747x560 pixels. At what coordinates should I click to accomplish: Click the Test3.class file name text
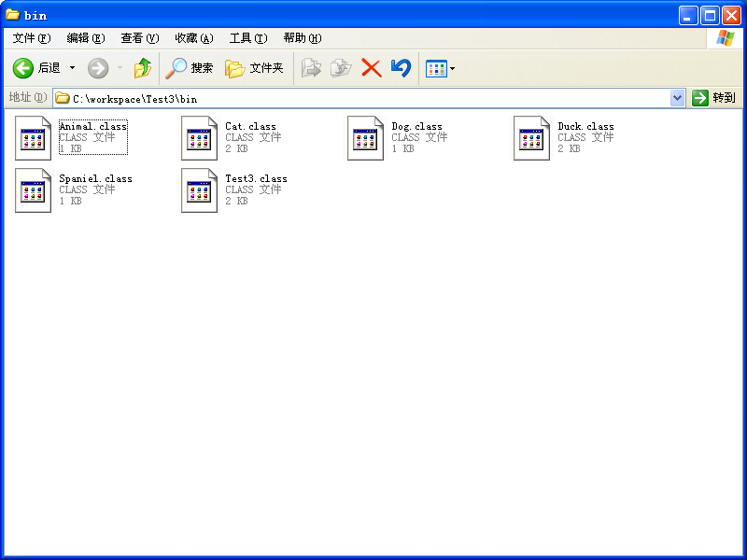point(256,178)
